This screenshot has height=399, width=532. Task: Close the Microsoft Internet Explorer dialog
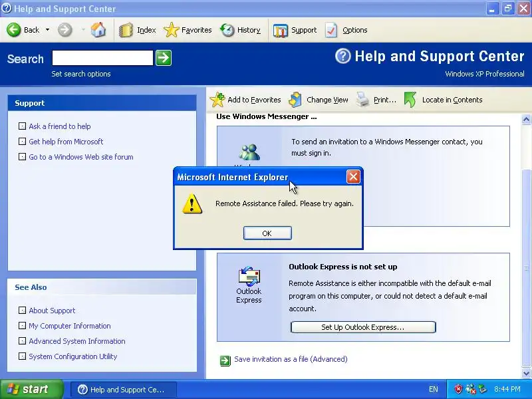click(x=353, y=177)
